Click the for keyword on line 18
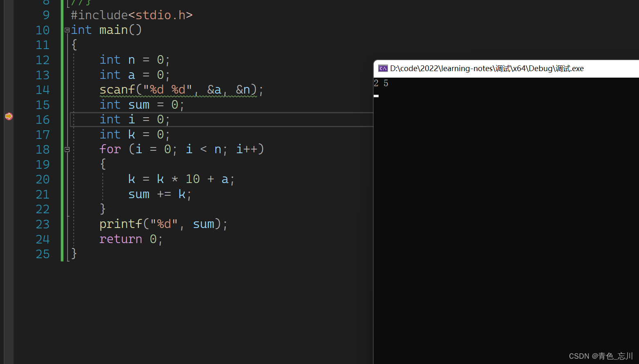Screen dimensions: 639x364 coord(110,150)
